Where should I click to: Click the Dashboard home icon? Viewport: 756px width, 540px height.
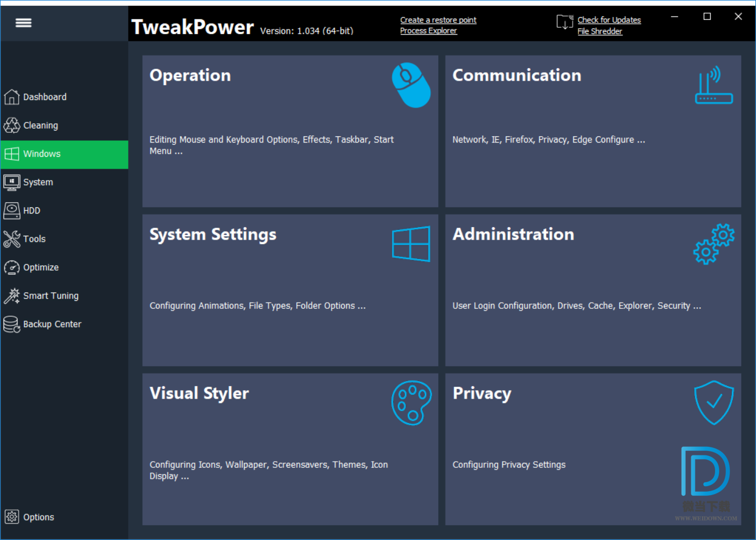tap(11, 97)
